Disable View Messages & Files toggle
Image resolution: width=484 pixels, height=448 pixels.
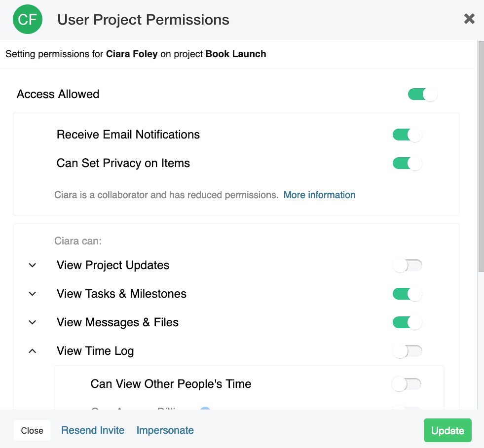(x=407, y=322)
